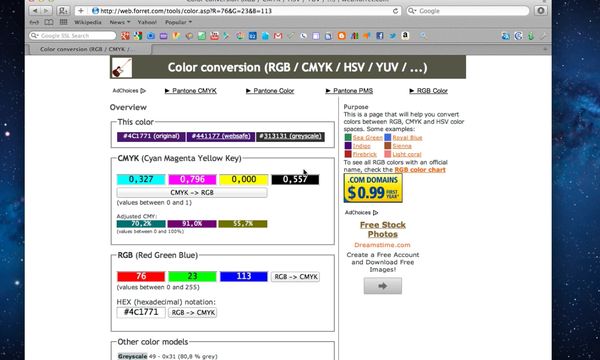This screenshot has width=600, height=360.
Task: Click the HEX notation #4C1771 input field
Action: pos(141,312)
